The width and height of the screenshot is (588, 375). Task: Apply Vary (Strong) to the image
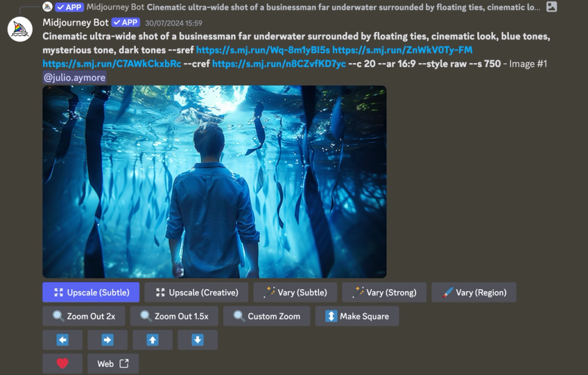[x=384, y=292]
